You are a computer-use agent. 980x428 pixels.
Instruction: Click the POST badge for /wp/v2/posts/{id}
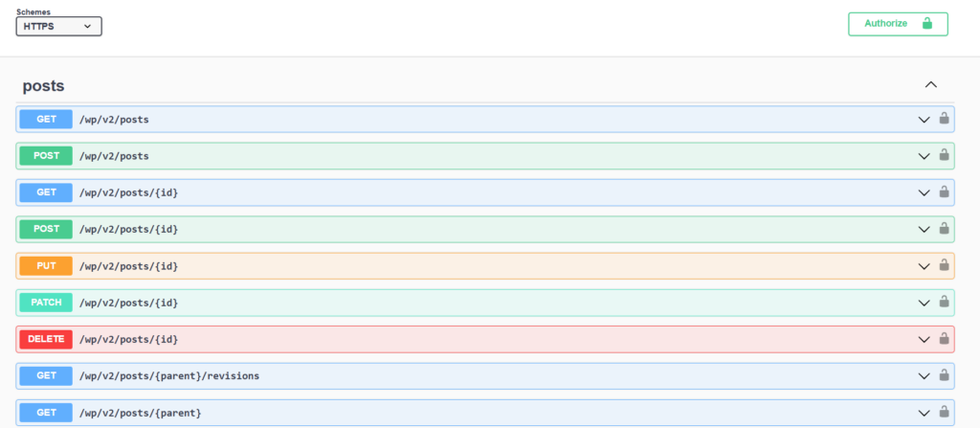pyautogui.click(x=46, y=229)
